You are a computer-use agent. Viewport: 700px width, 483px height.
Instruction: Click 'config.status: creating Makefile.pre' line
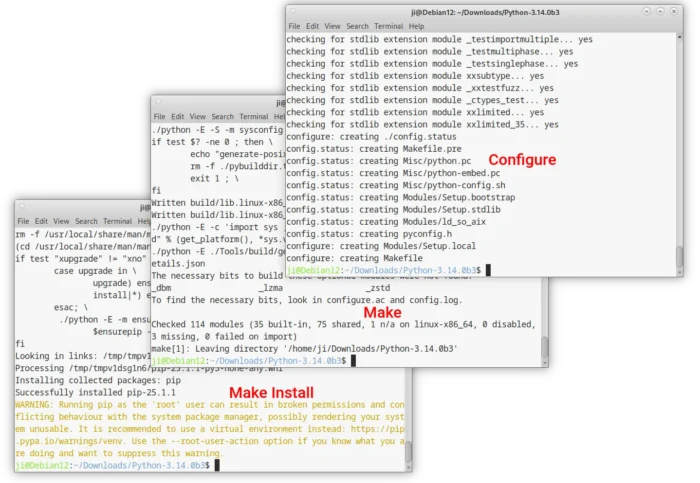point(374,149)
